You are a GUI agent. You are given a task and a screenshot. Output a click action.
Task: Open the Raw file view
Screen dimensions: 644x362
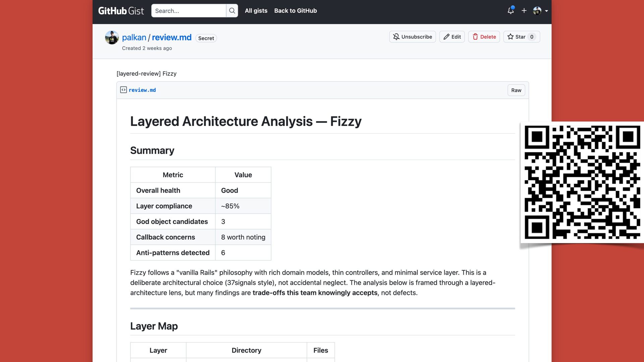pyautogui.click(x=516, y=90)
